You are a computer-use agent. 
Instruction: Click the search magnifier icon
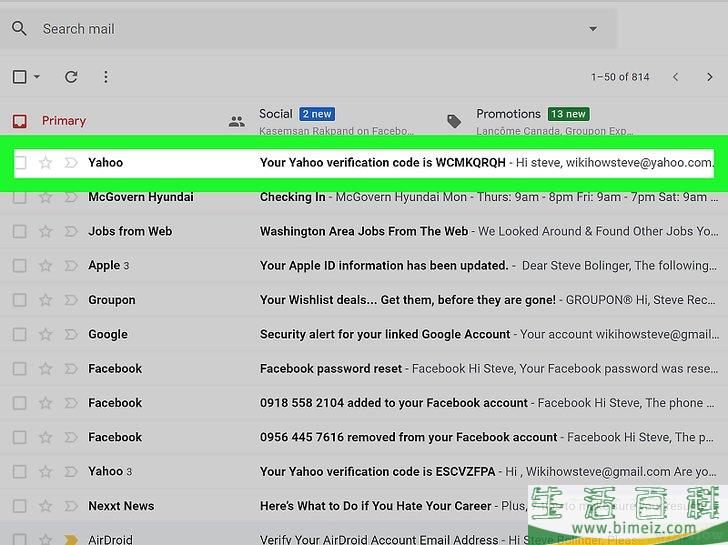click(19, 29)
